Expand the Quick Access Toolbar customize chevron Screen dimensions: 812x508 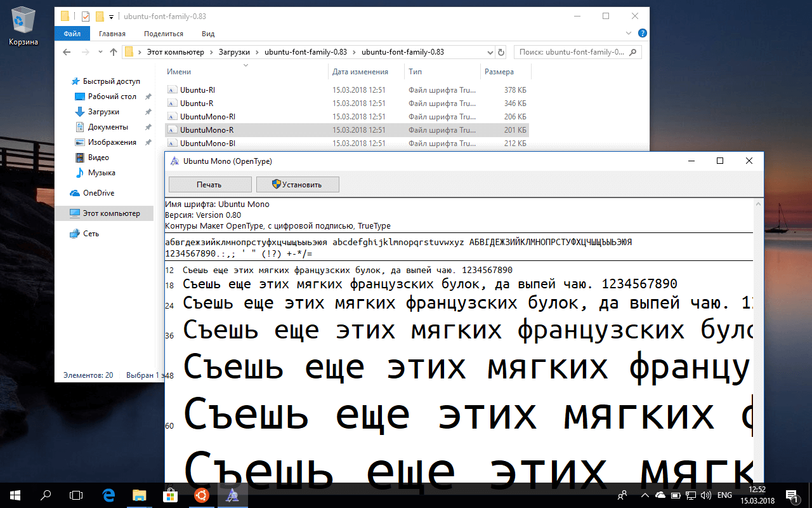click(x=112, y=17)
